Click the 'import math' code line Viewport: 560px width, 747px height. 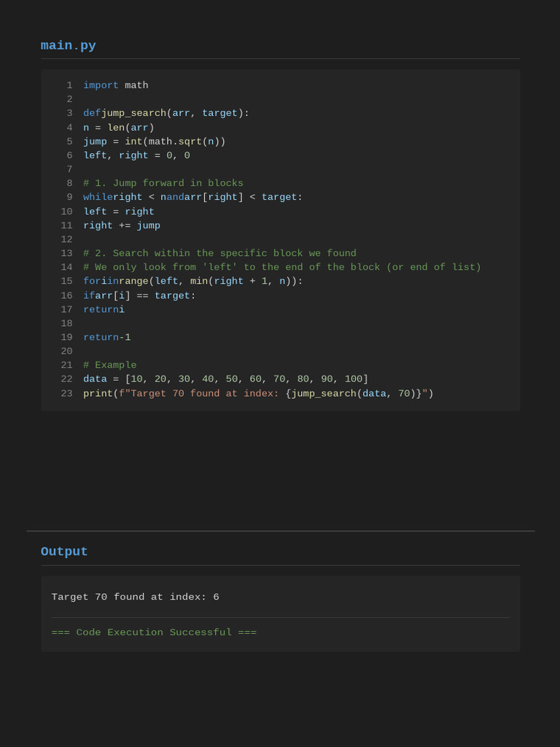(116, 85)
